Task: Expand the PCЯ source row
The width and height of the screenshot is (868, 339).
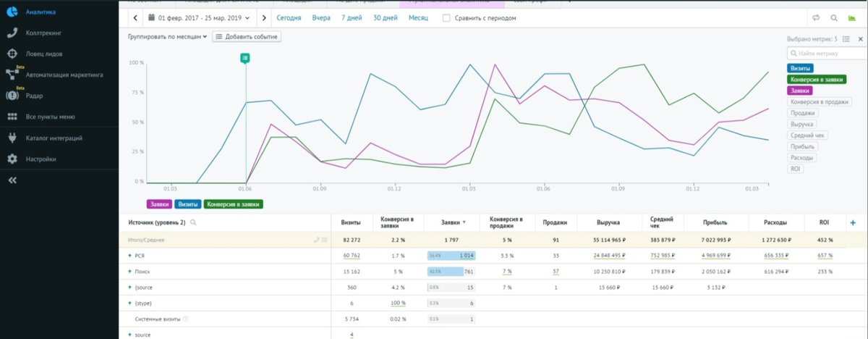Action: coord(129,256)
